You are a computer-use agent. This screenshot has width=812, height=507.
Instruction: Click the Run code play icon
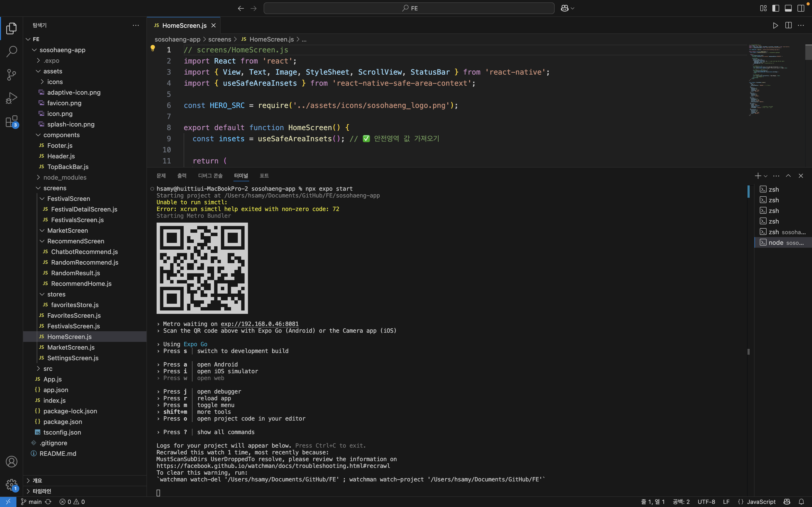click(775, 26)
